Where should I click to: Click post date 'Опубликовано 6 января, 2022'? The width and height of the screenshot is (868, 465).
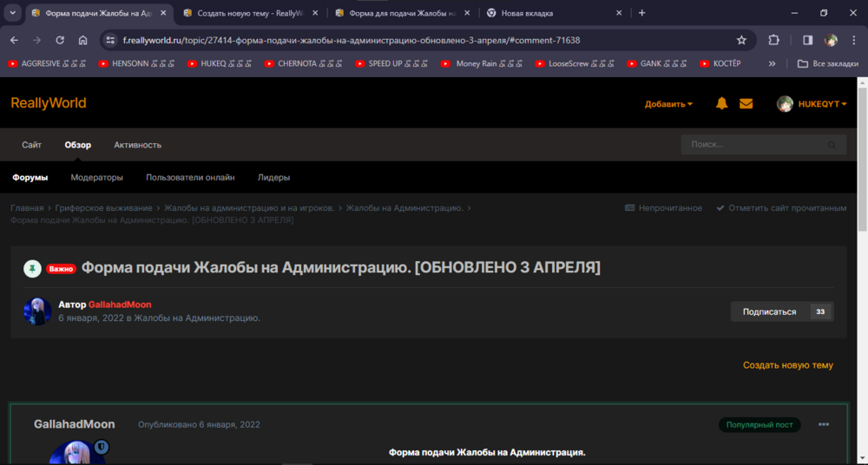(199, 424)
